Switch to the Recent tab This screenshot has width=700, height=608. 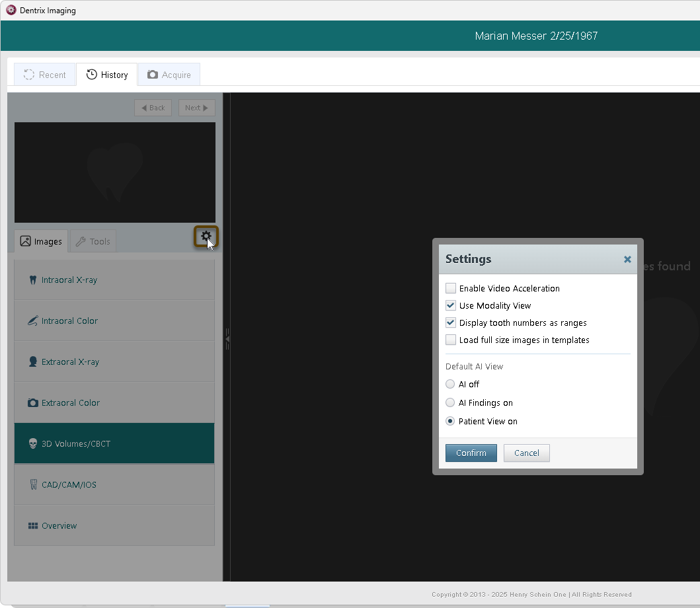45,75
